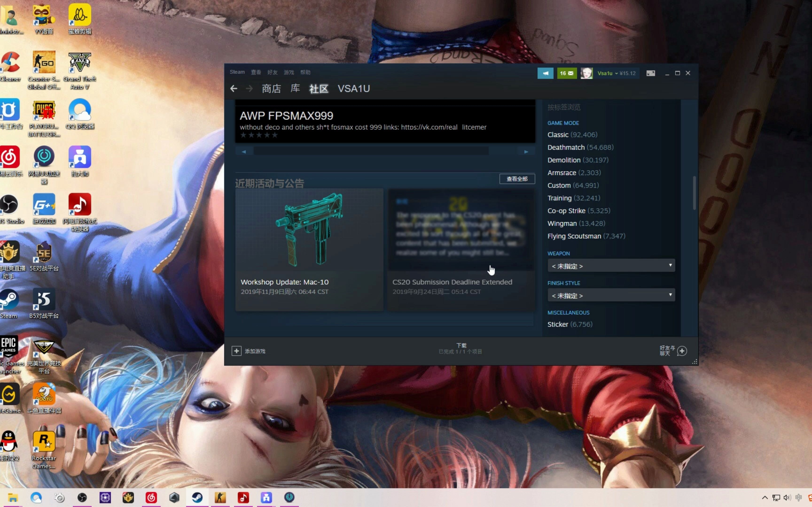Open the WEAPON dropdown
Screen dimensions: 812x507
pos(611,265)
